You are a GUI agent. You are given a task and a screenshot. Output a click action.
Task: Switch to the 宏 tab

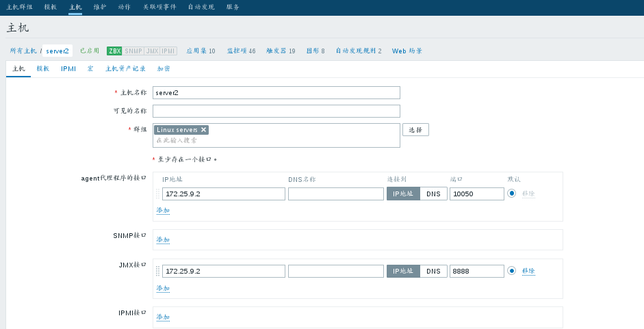click(90, 68)
